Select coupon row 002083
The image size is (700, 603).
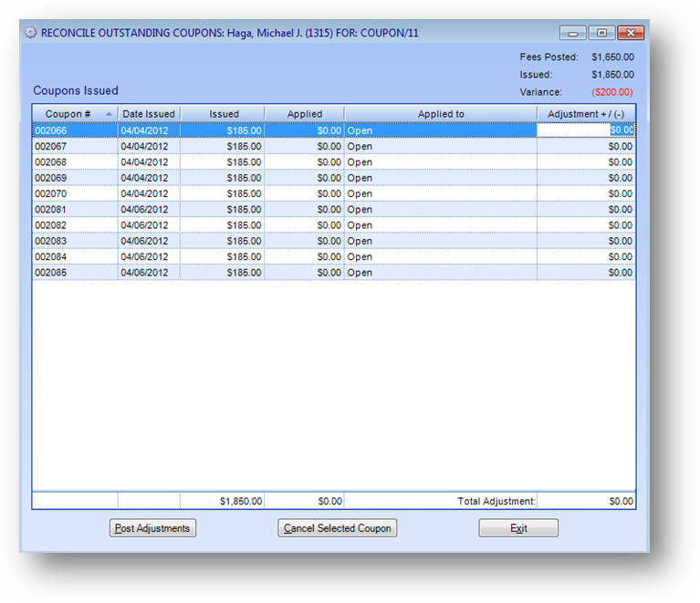click(333, 241)
